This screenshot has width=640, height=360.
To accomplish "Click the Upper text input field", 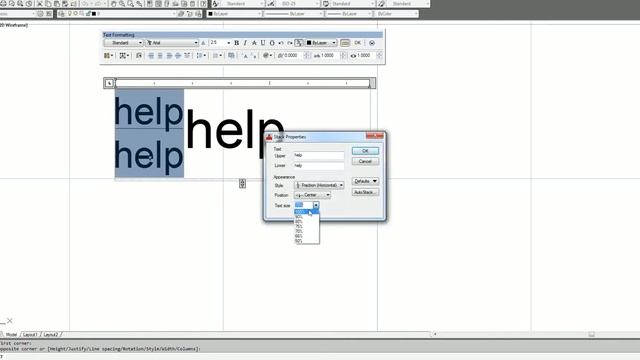I will 319,156.
